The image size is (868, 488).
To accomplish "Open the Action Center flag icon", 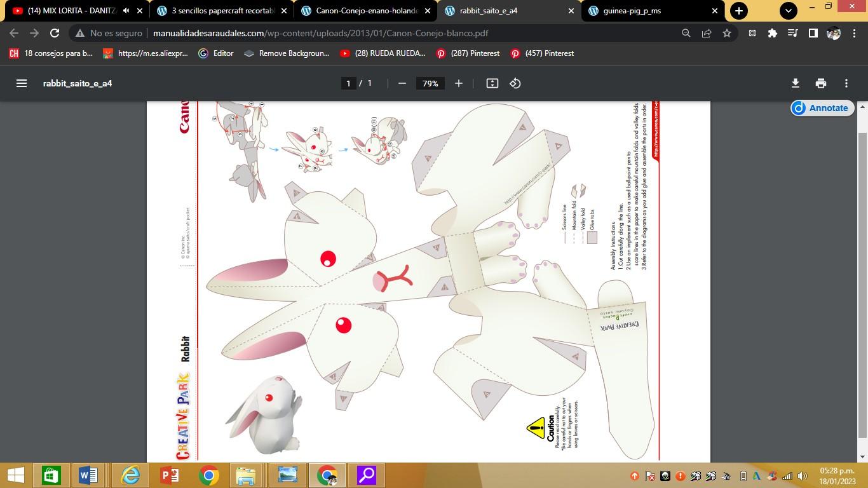I will pos(650,476).
